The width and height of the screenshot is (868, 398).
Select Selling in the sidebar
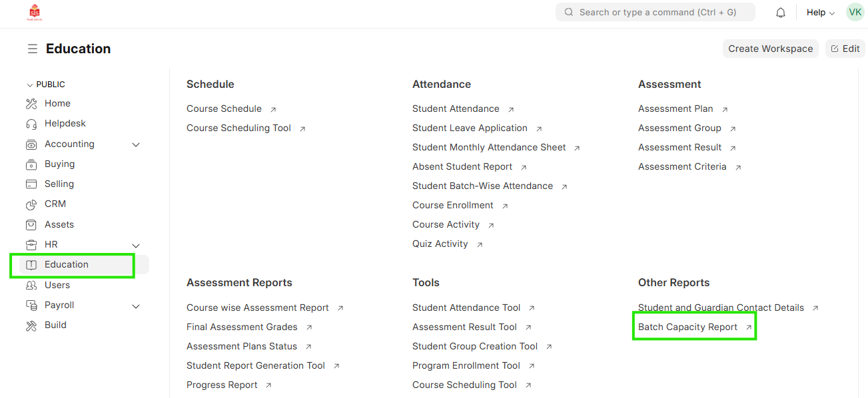point(59,184)
